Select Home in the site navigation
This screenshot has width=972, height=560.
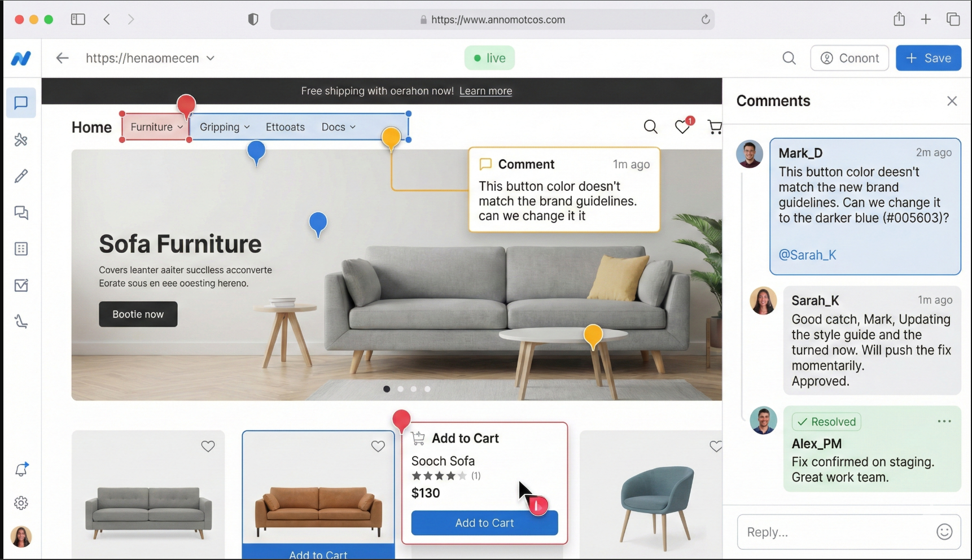pos(91,127)
